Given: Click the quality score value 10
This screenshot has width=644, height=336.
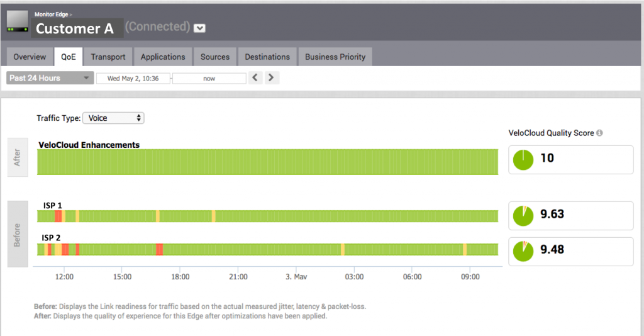Looking at the screenshot, I should click(x=547, y=158).
